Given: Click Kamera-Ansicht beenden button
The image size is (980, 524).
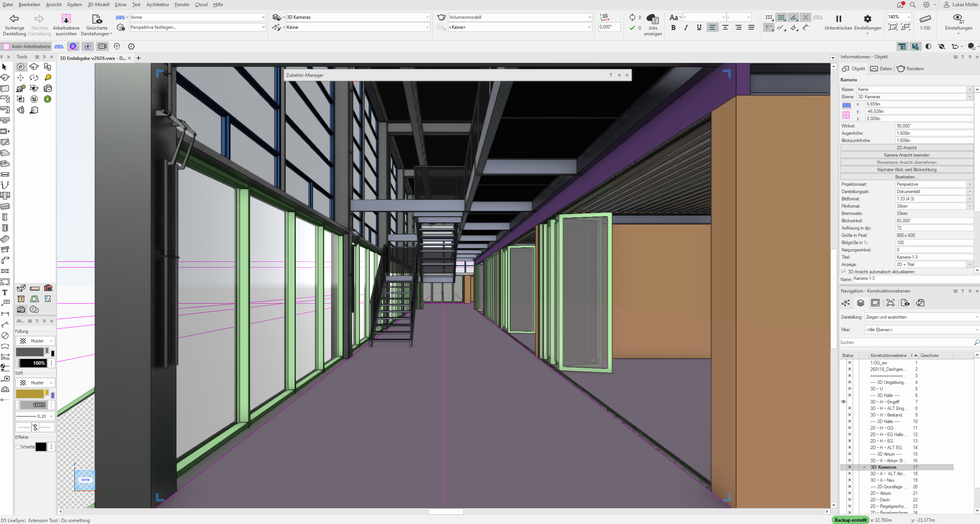Looking at the screenshot, I should click(x=906, y=155).
